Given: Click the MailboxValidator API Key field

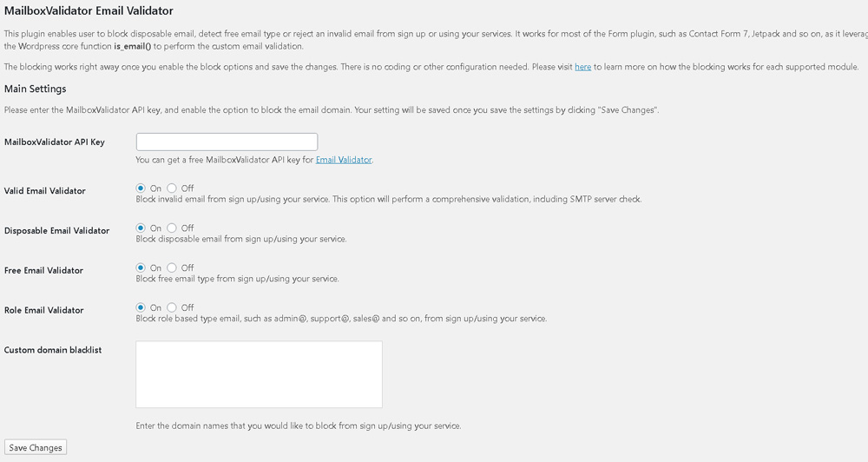Looking at the screenshot, I should click(x=227, y=142).
